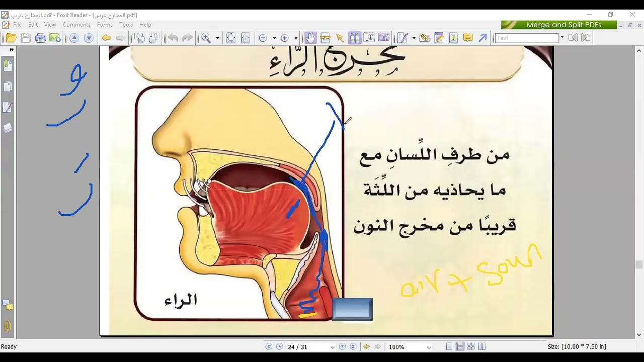
Task: Print the document using the printer icon
Action: [x=40, y=38]
